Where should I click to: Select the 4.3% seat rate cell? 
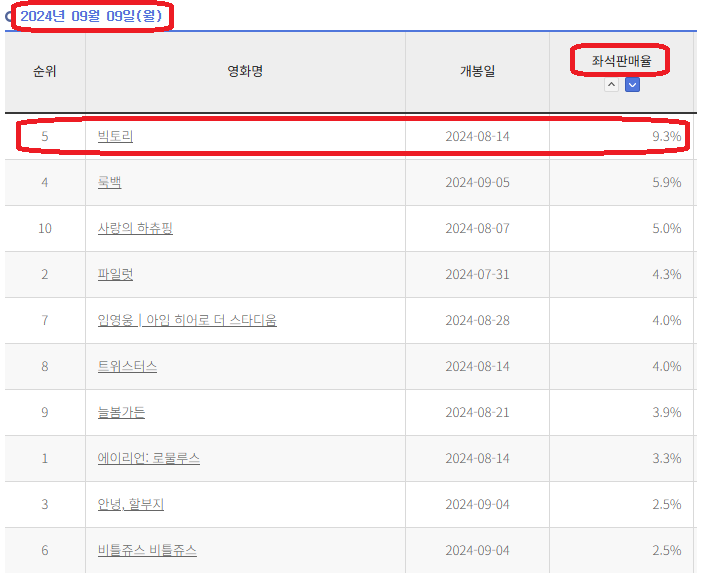pyautogui.click(x=667, y=274)
